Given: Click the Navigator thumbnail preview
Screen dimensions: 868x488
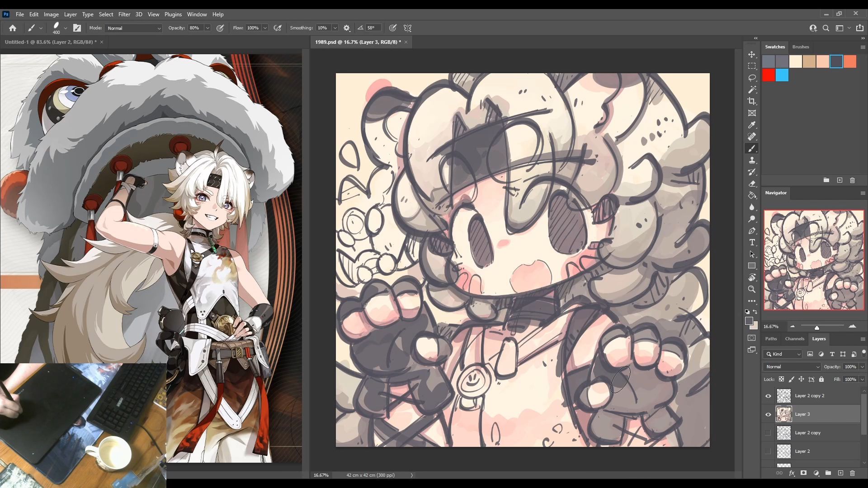Looking at the screenshot, I should click(814, 260).
